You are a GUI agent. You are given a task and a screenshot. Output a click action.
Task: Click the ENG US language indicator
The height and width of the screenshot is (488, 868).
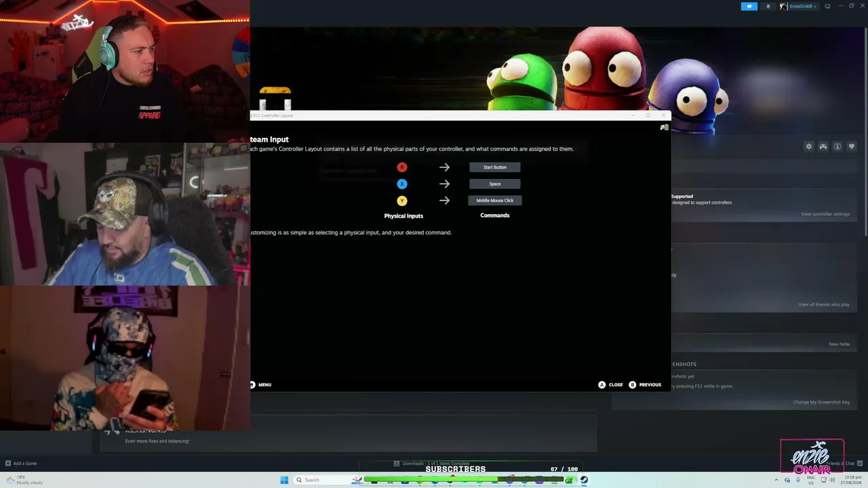click(x=810, y=480)
